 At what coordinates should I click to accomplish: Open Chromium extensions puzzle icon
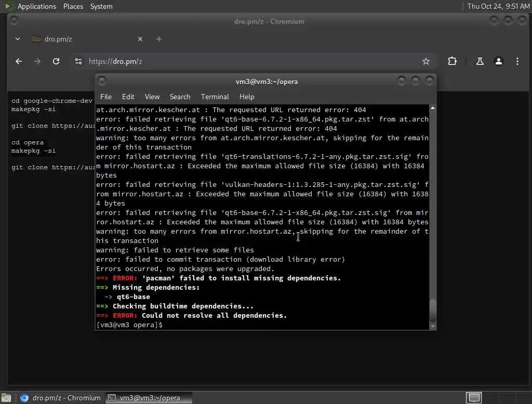pyautogui.click(x=452, y=61)
